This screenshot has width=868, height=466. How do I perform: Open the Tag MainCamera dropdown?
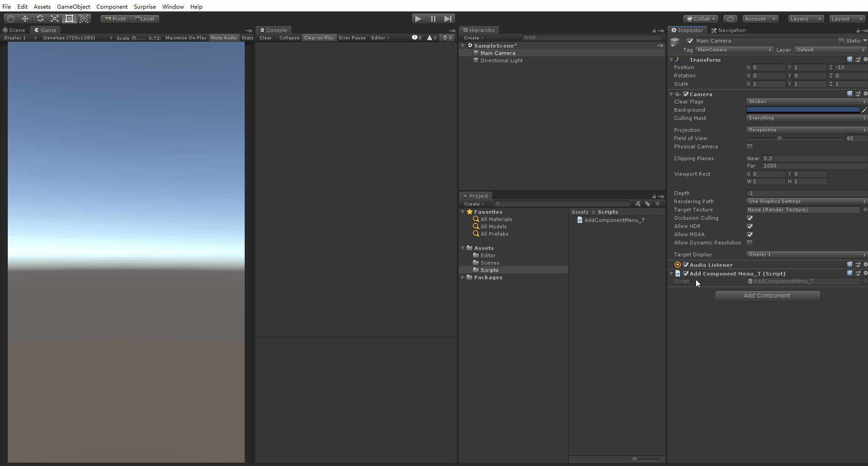point(734,50)
